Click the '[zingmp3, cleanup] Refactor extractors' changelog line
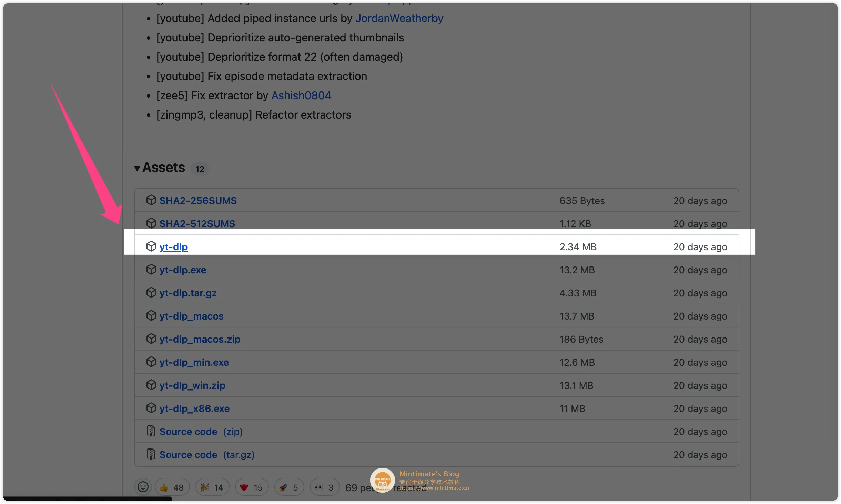The width and height of the screenshot is (841, 504). click(254, 115)
